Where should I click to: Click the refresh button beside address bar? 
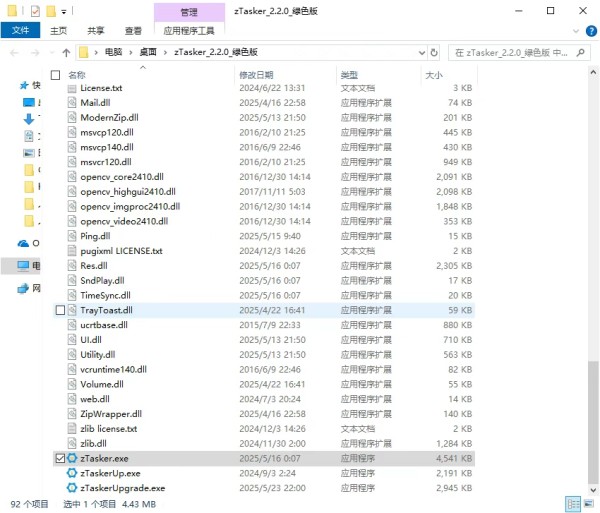pos(434,52)
